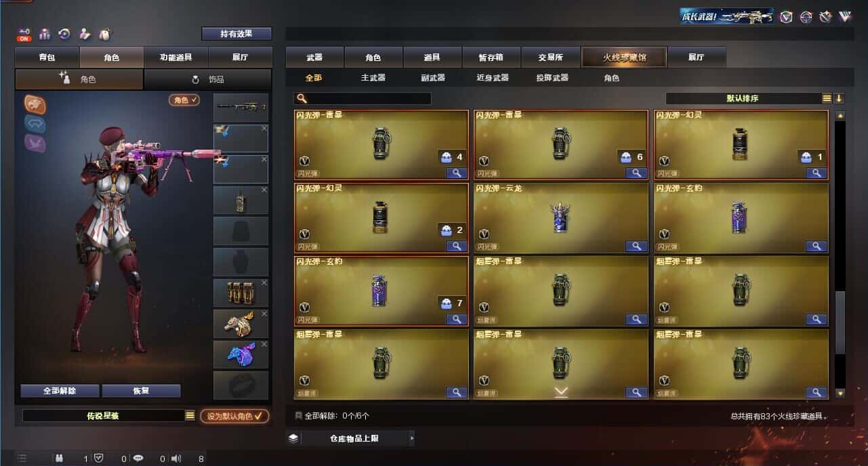The image size is (868, 466).
Task: Open magnifier preview for 闪光弹-云龙 item
Action: pos(636,247)
